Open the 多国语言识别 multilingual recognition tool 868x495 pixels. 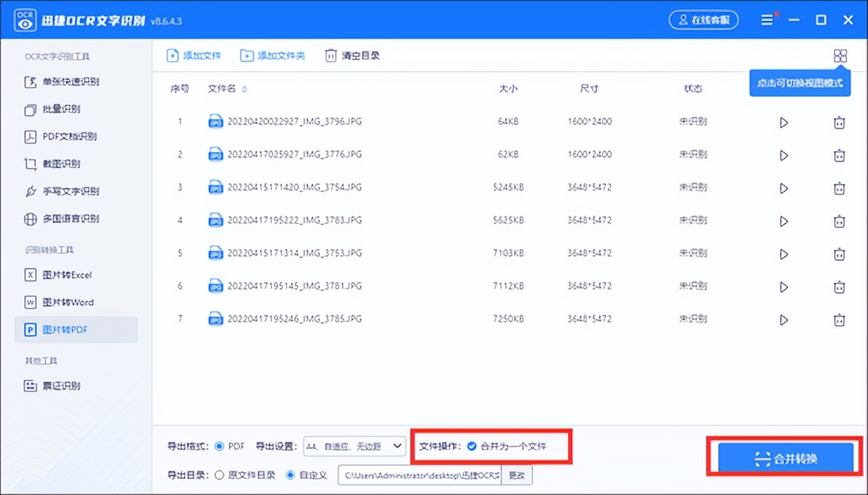coord(71,218)
